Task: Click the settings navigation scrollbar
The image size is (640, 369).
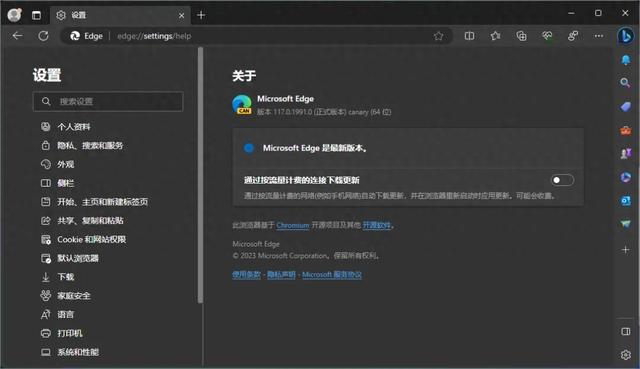Action: click(200, 176)
